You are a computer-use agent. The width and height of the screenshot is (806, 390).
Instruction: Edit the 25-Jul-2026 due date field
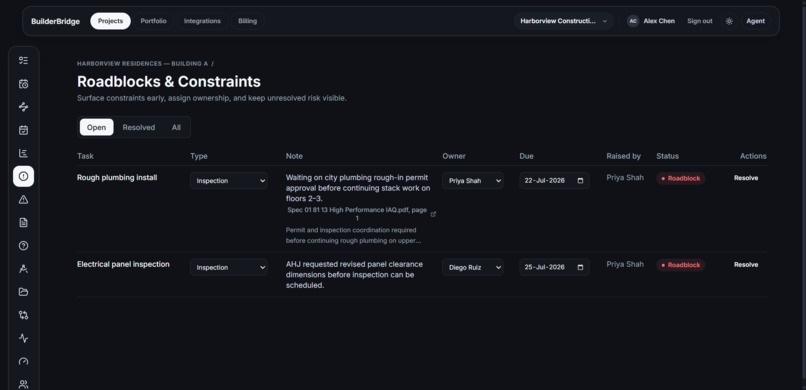click(554, 267)
